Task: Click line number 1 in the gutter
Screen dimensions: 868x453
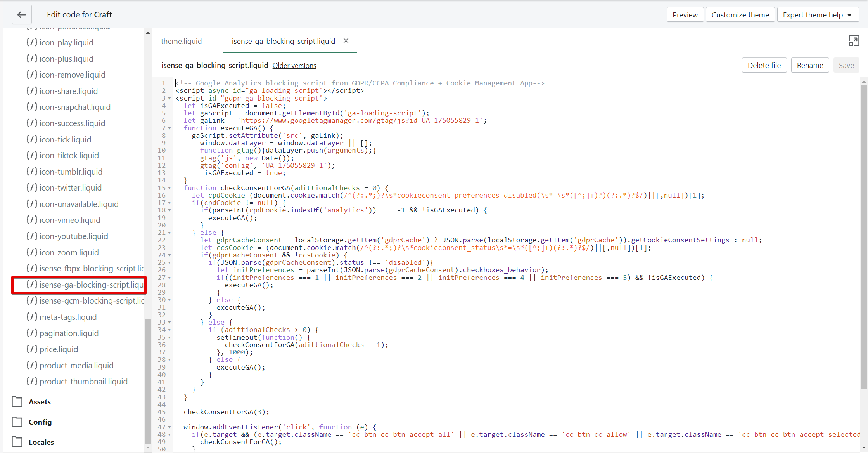Action: coord(164,83)
